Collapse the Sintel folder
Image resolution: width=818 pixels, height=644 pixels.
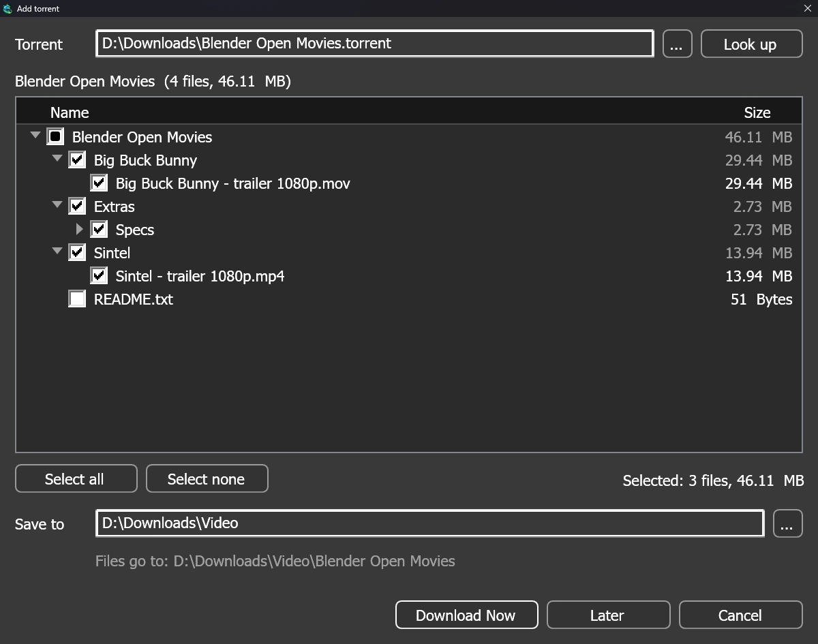(57, 251)
